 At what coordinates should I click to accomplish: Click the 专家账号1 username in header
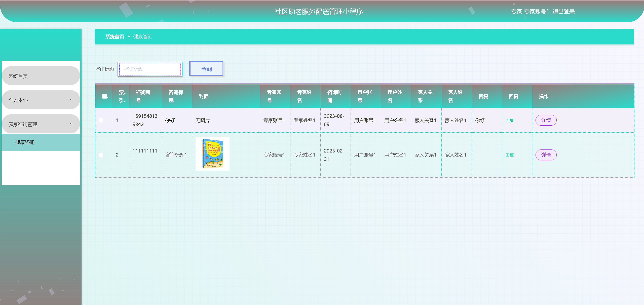[x=536, y=12]
